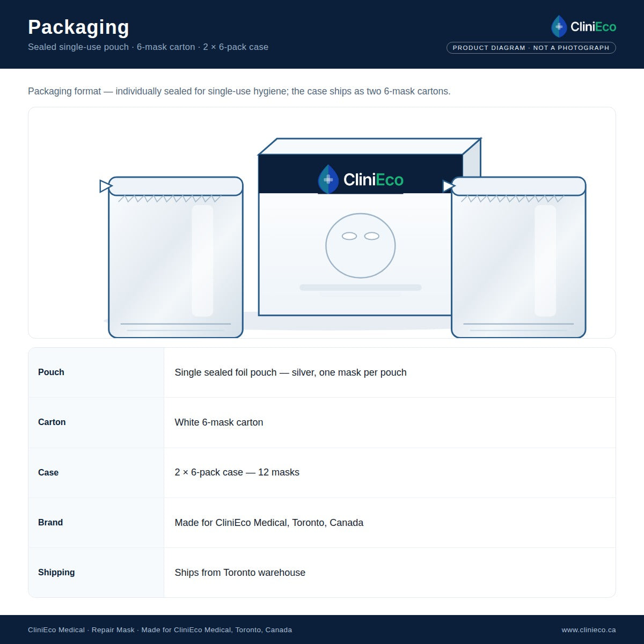Click the Shipping row label
This screenshot has width=644, height=644.
pyautogui.click(x=56, y=573)
